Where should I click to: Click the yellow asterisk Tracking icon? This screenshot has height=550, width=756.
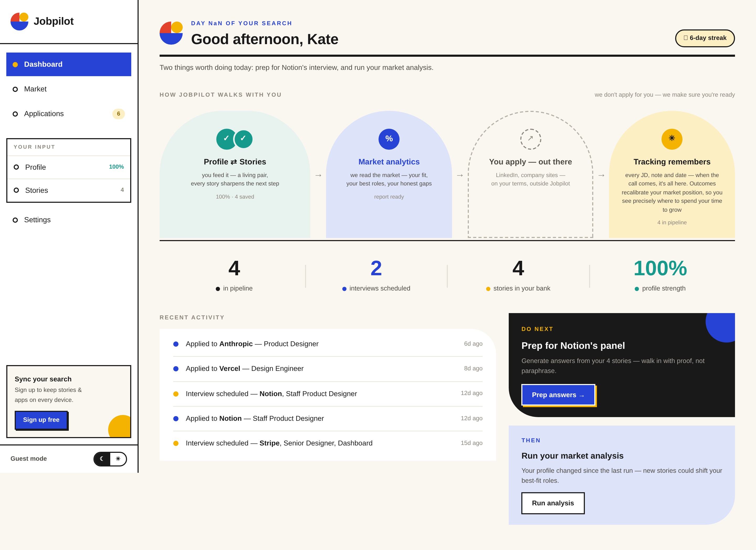tap(672, 139)
